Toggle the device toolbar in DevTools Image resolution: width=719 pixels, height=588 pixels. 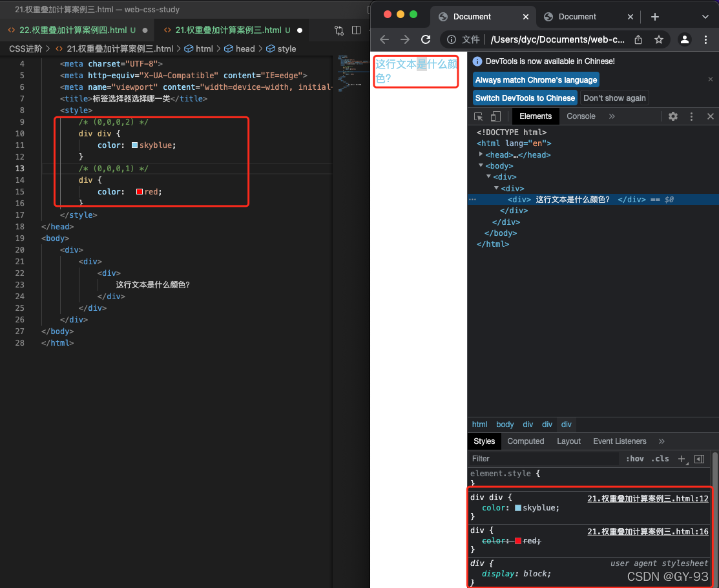(x=495, y=116)
